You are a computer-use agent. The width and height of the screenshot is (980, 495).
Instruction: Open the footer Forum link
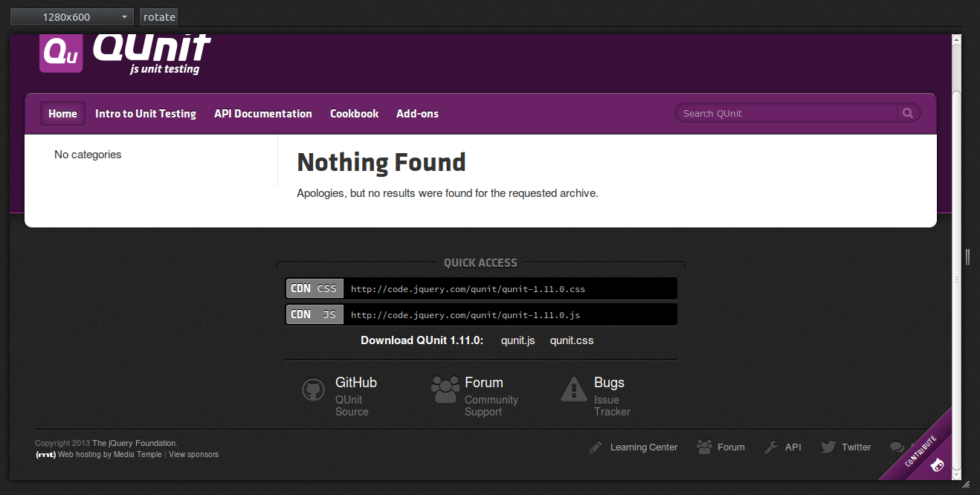[x=731, y=447]
